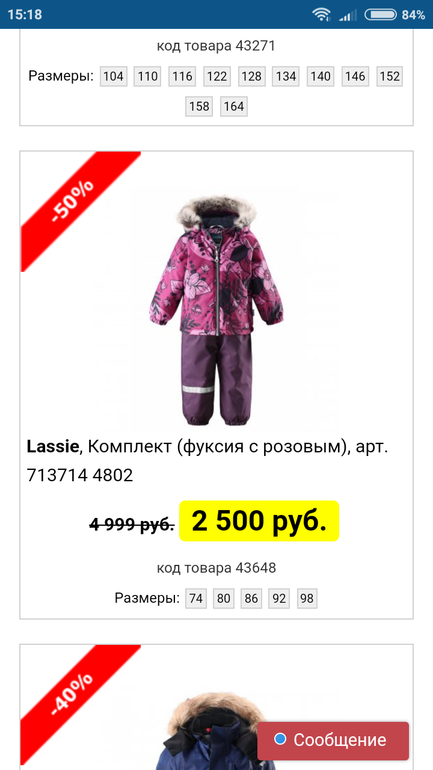Select size 104
The width and height of the screenshot is (433, 770).
113,77
